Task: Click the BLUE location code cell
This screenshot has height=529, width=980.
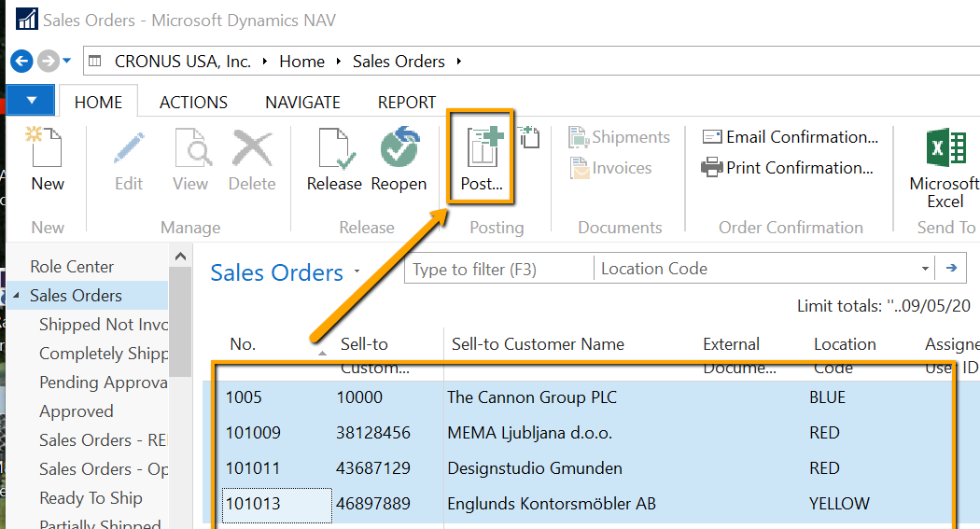Action: (827, 397)
